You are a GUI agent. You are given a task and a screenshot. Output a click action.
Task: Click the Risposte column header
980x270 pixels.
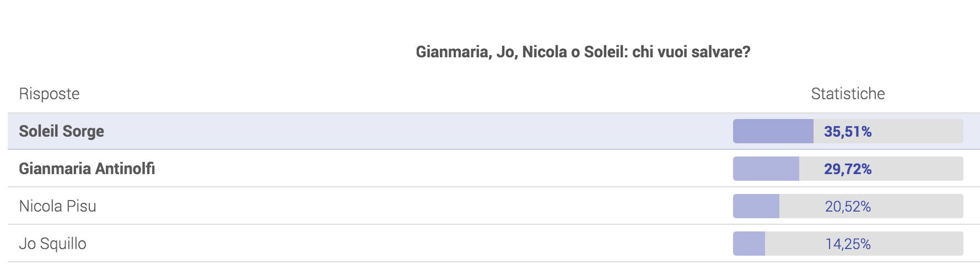[x=49, y=94]
